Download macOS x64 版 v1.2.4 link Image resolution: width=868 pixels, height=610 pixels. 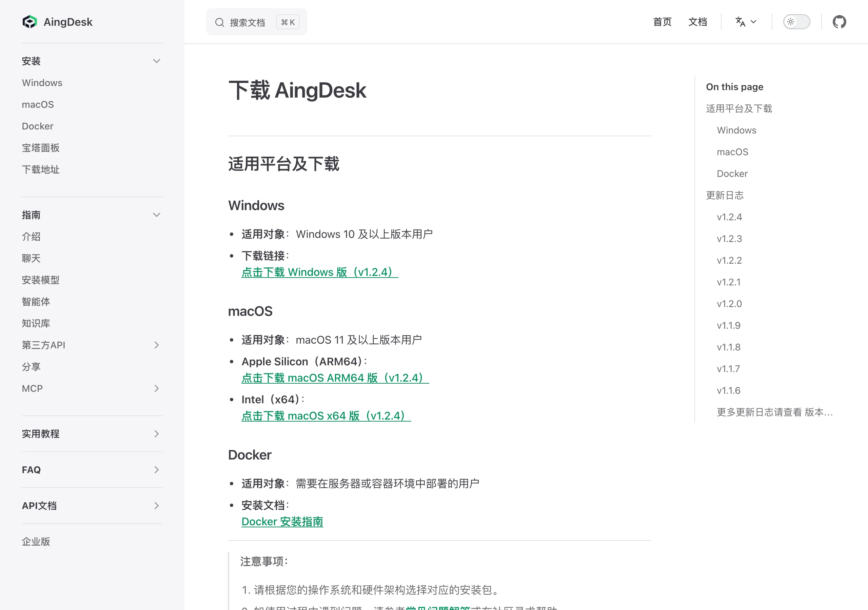[x=326, y=416]
